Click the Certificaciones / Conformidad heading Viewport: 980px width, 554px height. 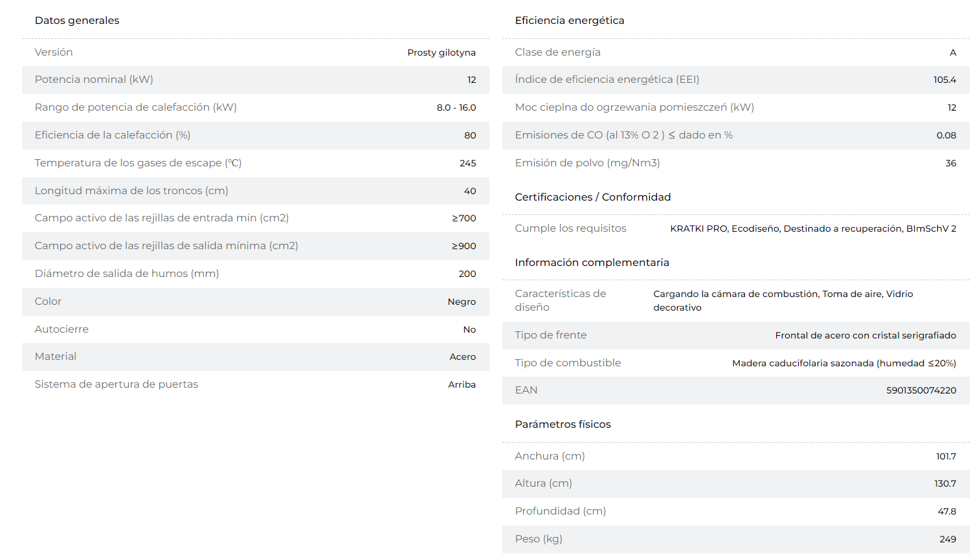pyautogui.click(x=593, y=197)
